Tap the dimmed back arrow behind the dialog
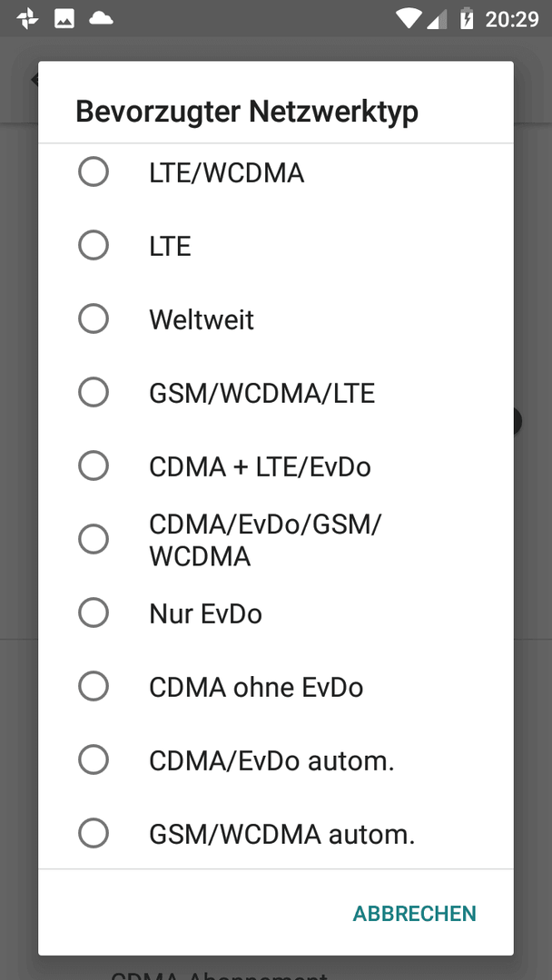 pyautogui.click(x=34, y=79)
